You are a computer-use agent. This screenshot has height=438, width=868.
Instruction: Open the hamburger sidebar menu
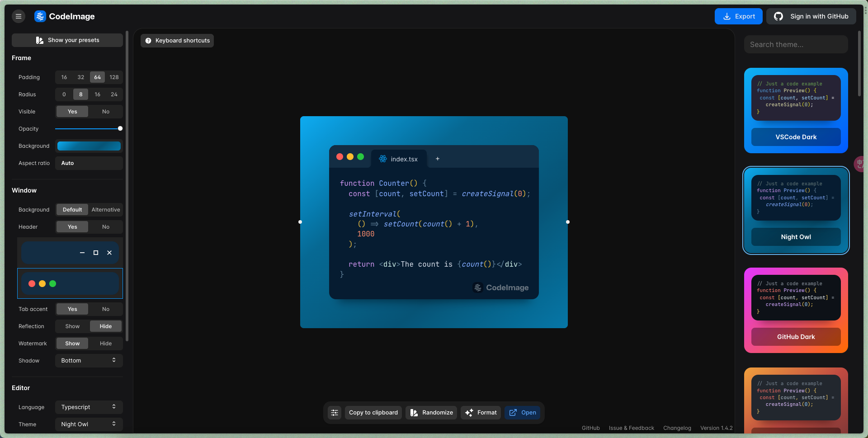18,16
